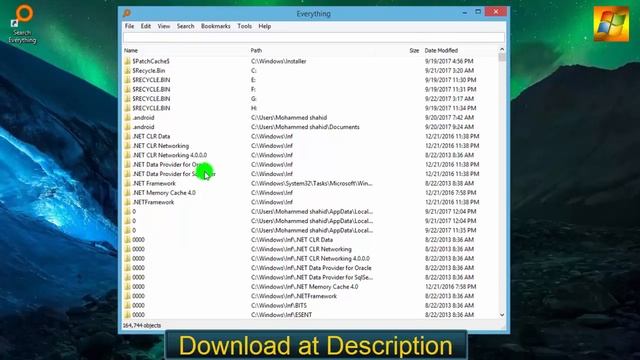Open the Tools menu

click(244, 26)
